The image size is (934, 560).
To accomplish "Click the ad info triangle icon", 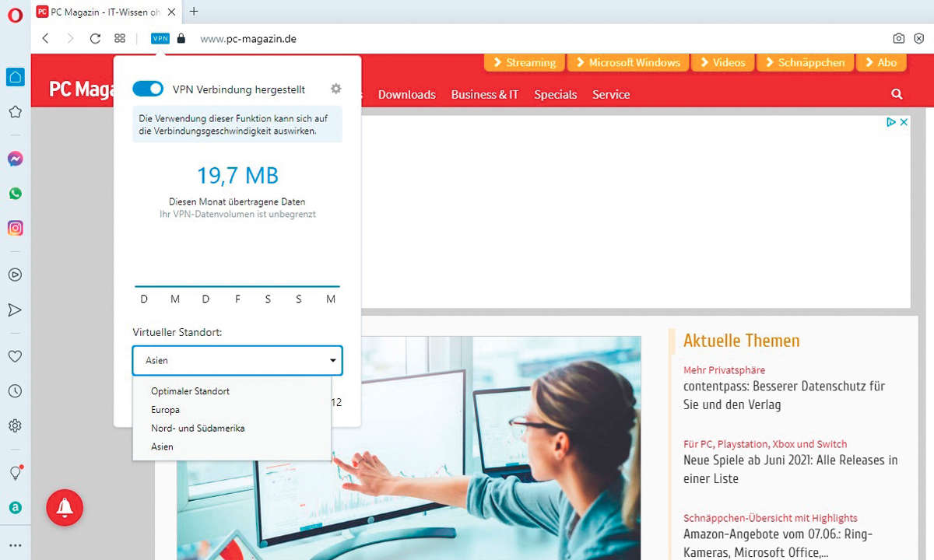I will [892, 122].
